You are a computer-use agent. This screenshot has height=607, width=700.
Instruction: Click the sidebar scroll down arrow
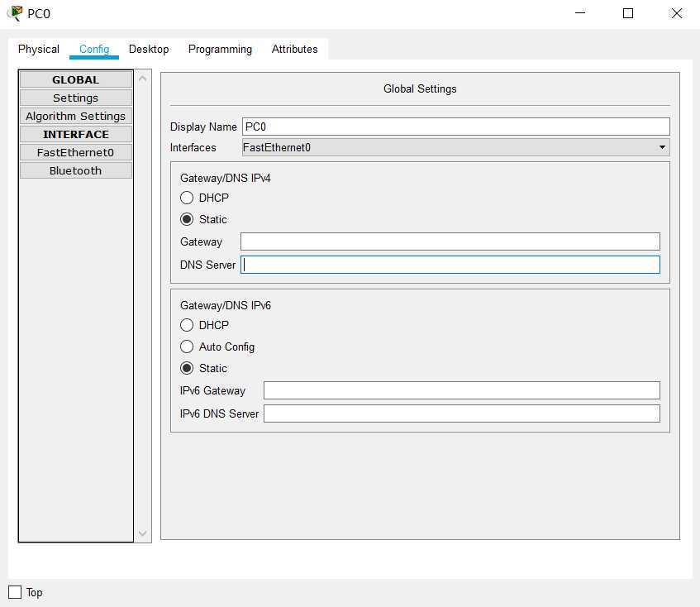(143, 533)
